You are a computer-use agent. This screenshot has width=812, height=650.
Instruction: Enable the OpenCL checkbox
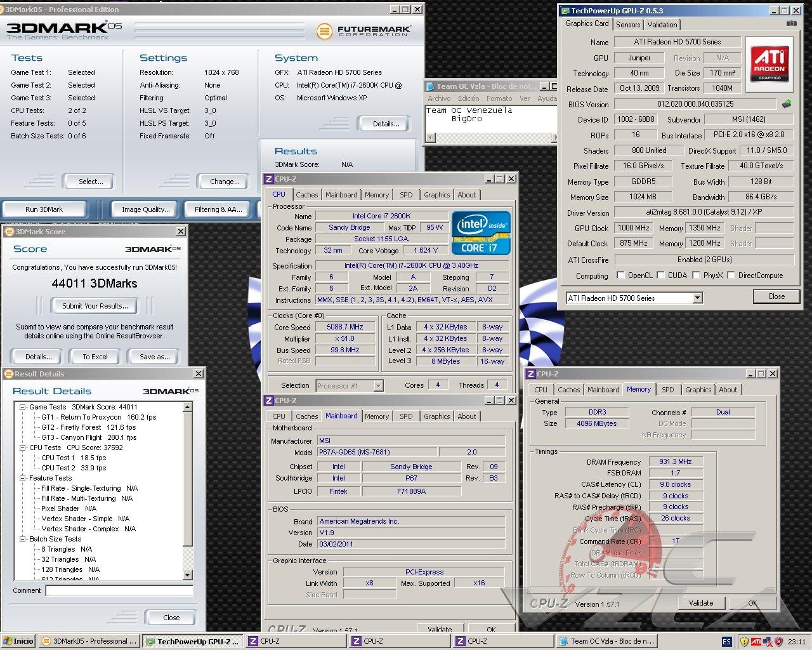[x=621, y=275]
